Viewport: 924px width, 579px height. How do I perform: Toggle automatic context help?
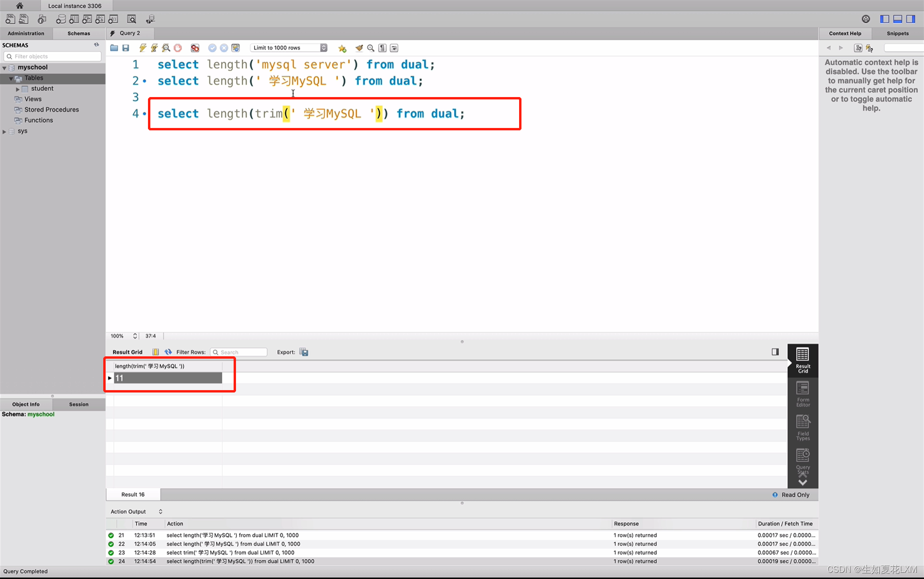coord(870,48)
